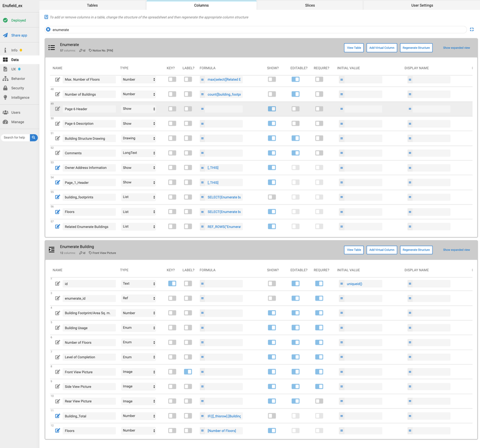480x448 pixels.
Task: Open Text type dropdown for id column
Action: pos(138,284)
